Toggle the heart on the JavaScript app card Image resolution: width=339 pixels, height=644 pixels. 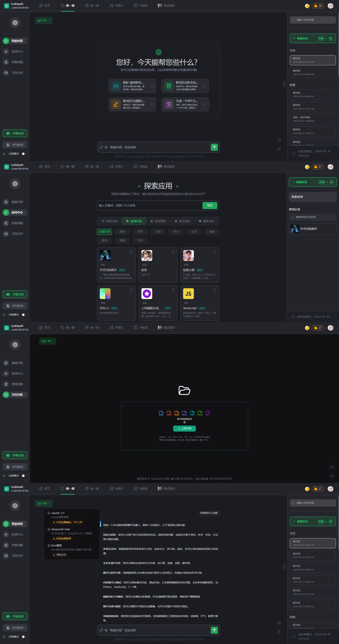pos(215,290)
